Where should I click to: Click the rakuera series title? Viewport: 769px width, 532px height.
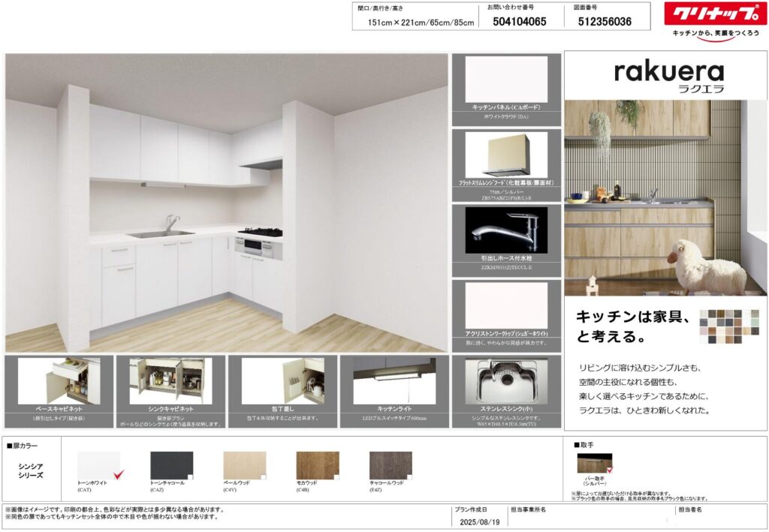click(668, 74)
